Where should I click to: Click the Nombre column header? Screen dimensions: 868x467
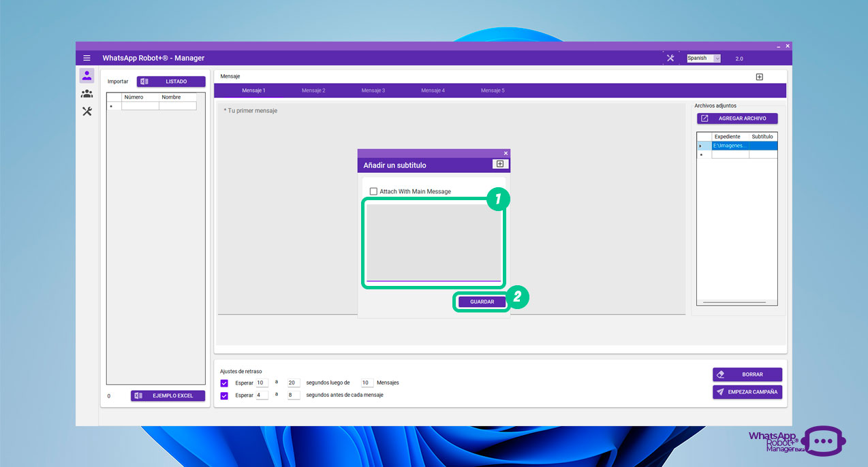coord(177,97)
